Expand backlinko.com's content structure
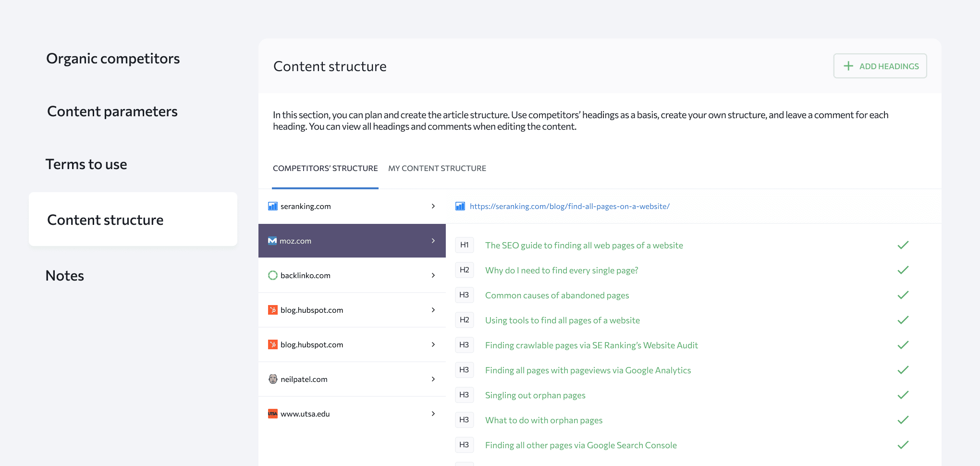This screenshot has width=980, height=466. pyautogui.click(x=433, y=275)
